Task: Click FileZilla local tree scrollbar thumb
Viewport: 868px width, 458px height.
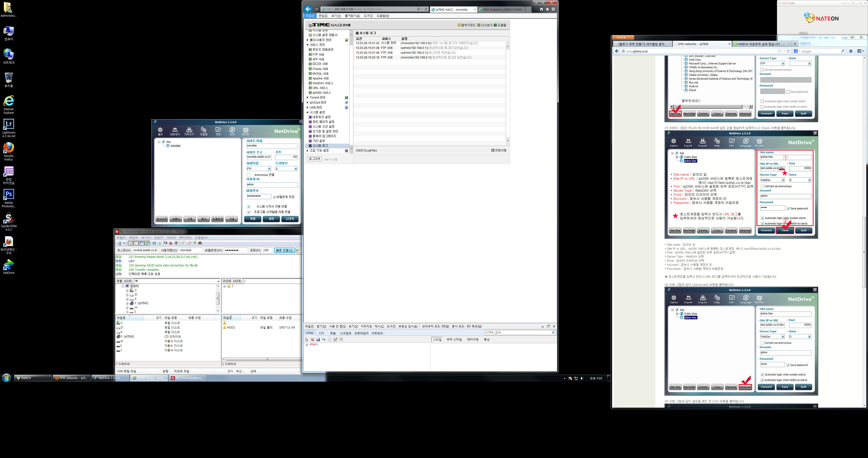Action: click(x=218, y=298)
